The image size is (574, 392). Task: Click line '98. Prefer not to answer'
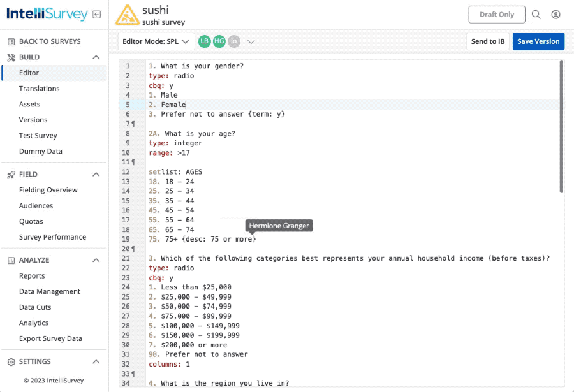point(198,354)
